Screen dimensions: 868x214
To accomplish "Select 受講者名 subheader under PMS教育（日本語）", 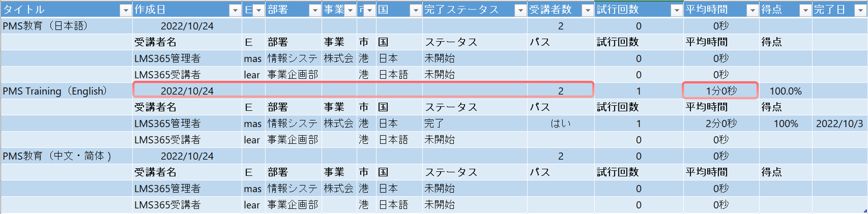I will pos(187,42).
